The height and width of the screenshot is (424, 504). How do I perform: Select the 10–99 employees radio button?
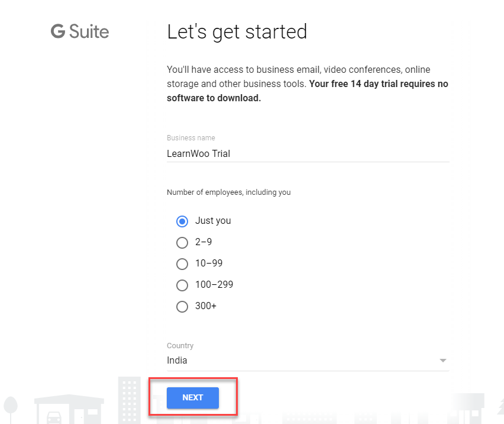coord(182,264)
